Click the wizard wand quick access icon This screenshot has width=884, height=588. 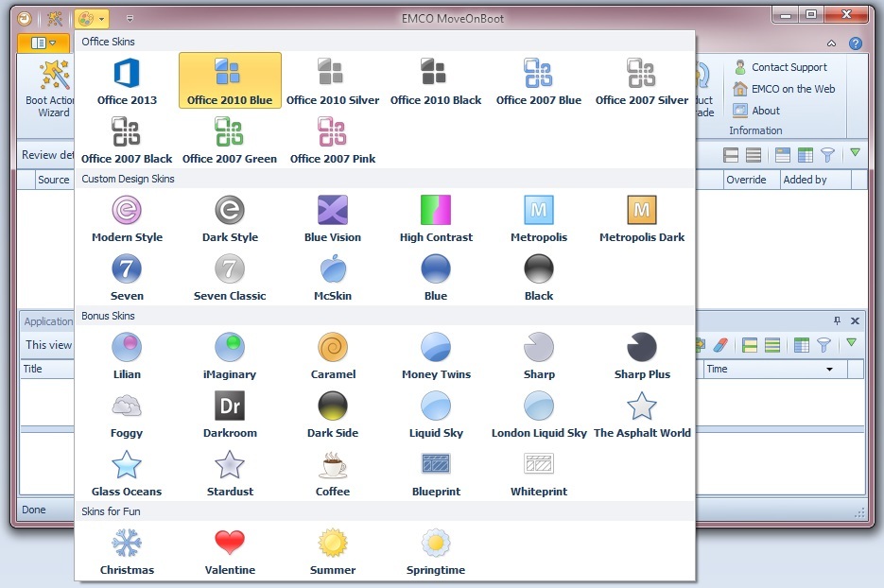(x=55, y=19)
